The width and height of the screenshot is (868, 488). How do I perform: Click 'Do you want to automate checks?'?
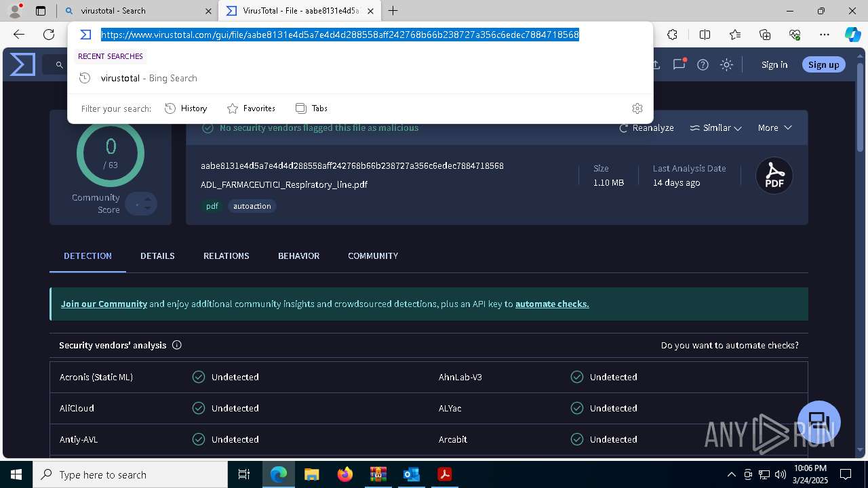pyautogui.click(x=730, y=345)
